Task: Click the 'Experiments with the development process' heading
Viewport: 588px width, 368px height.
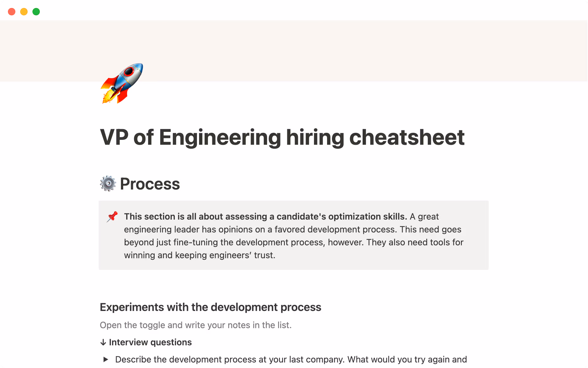Action: coord(210,307)
